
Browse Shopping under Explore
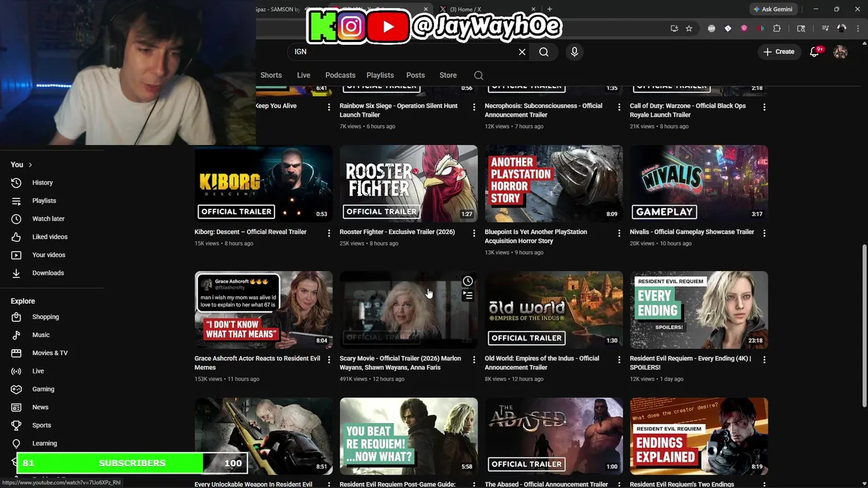(x=45, y=317)
